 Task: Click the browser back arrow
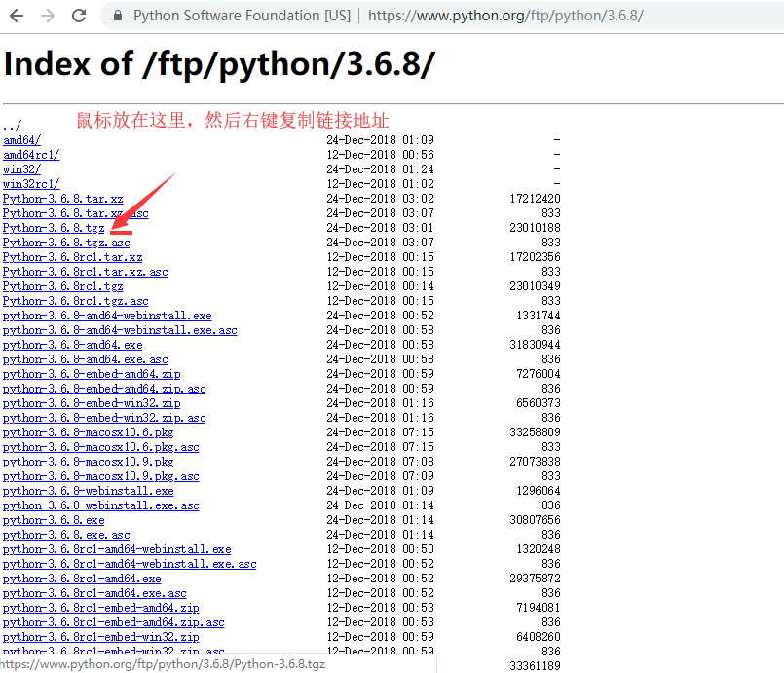coord(19,16)
